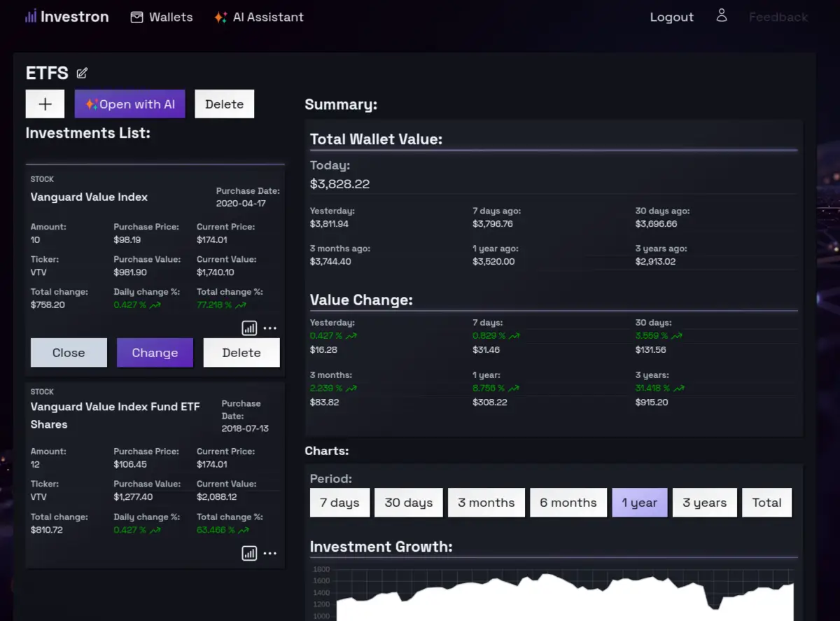This screenshot has width=840, height=621.
Task: Click the plus icon to add investment
Action: coord(45,104)
